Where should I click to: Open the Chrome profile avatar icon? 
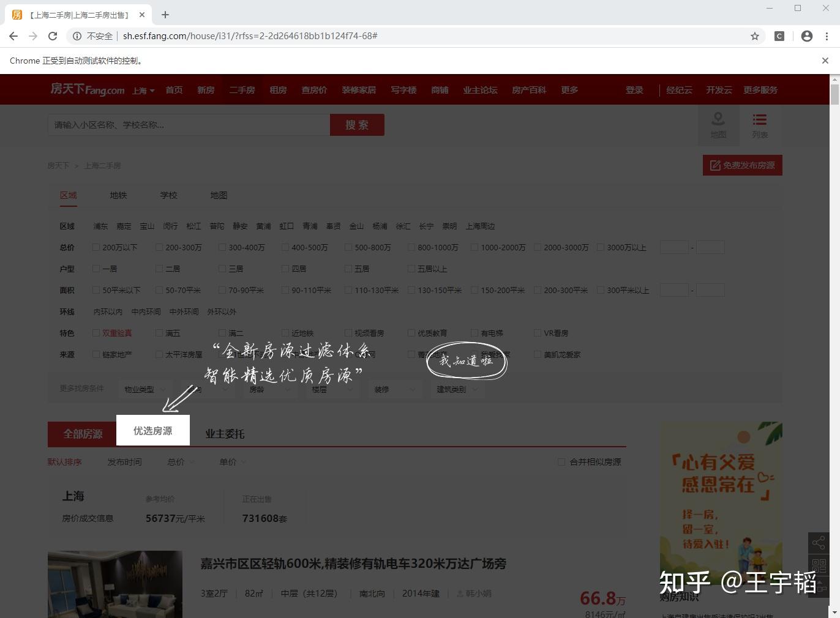click(806, 35)
